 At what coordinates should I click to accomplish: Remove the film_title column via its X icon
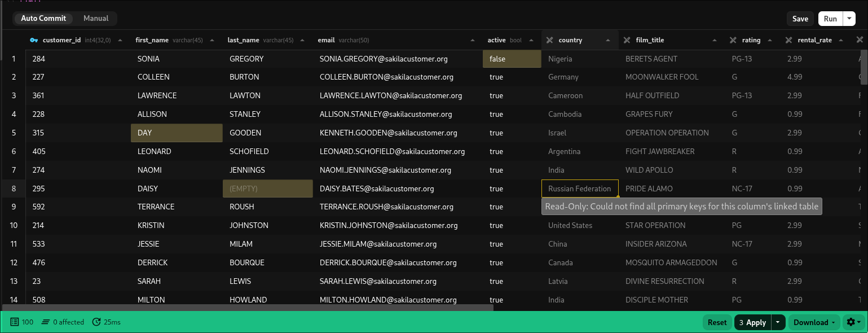point(626,40)
